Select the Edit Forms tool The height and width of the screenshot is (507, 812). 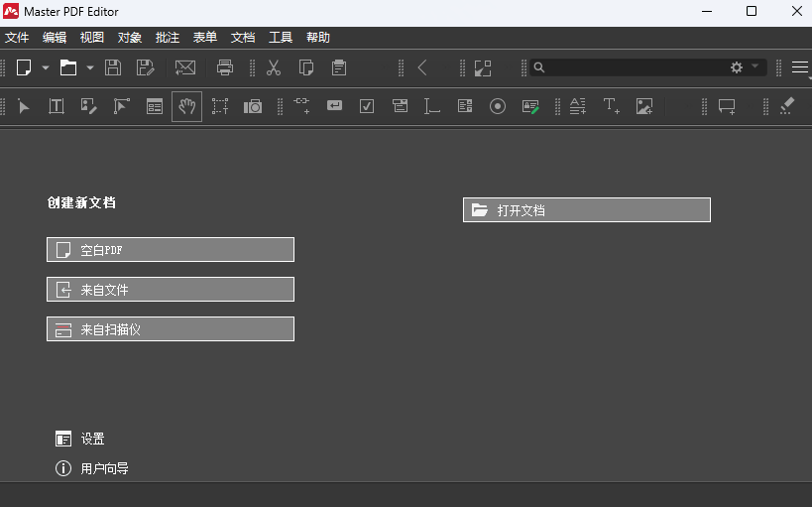tap(155, 107)
